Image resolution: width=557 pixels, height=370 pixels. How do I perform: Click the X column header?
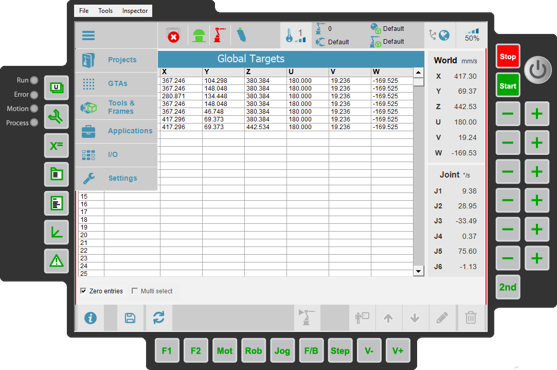click(181, 72)
